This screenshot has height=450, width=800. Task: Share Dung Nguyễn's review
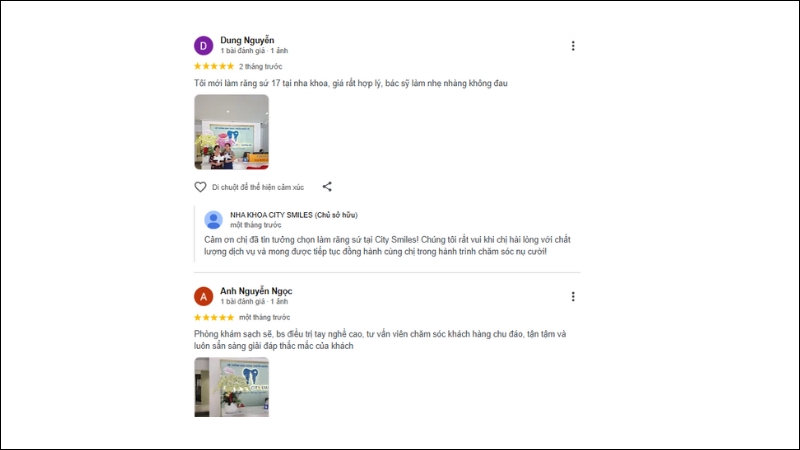point(327,187)
